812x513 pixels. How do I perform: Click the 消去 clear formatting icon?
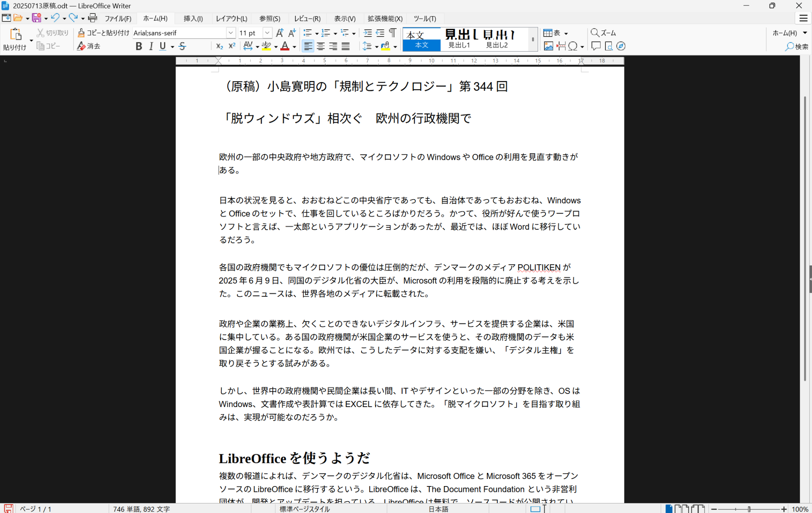pos(88,46)
